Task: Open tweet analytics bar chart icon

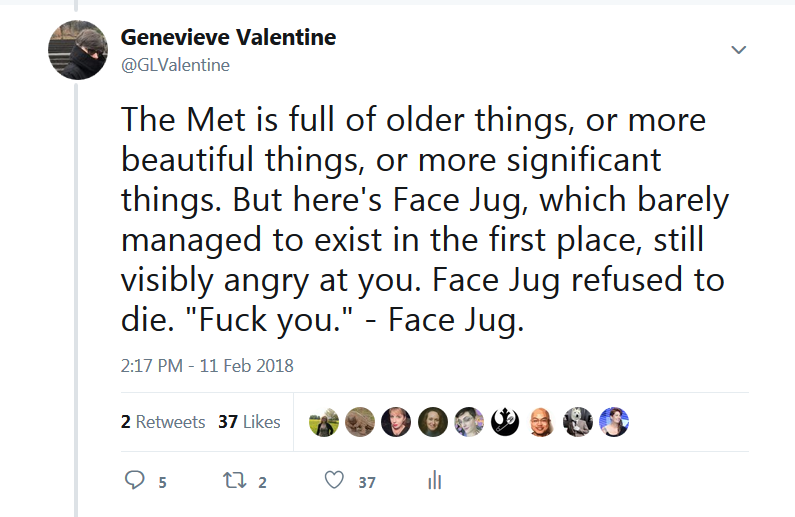Action: point(434,481)
